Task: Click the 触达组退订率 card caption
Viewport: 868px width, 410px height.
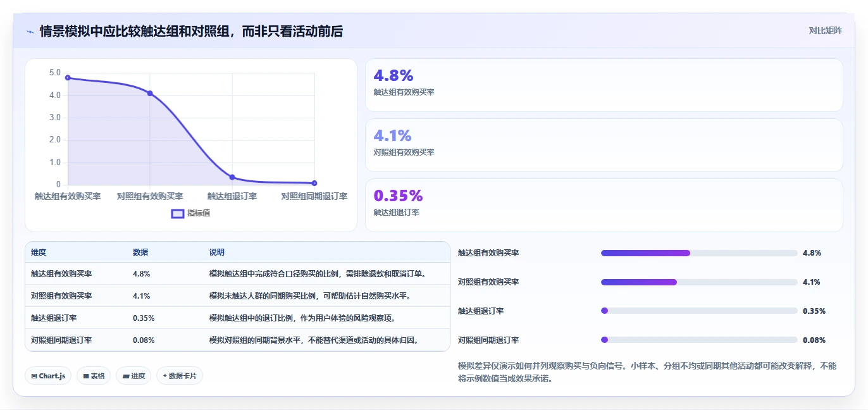Action: coord(397,212)
